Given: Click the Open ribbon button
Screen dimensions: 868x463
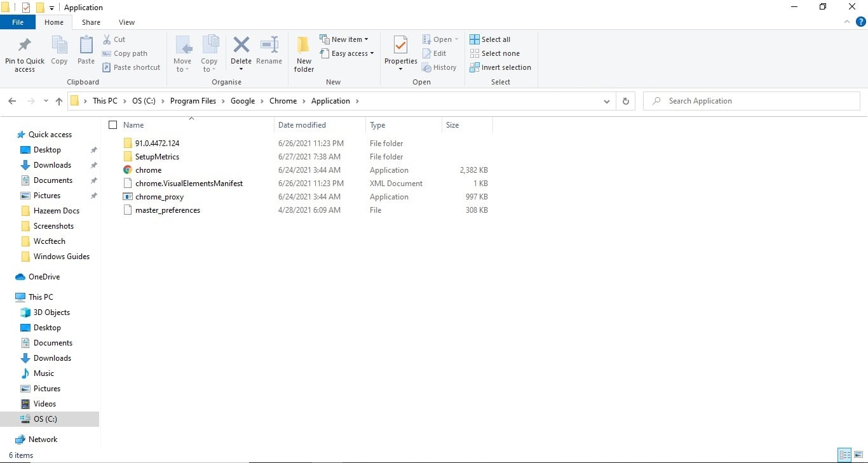Looking at the screenshot, I should 440,39.
